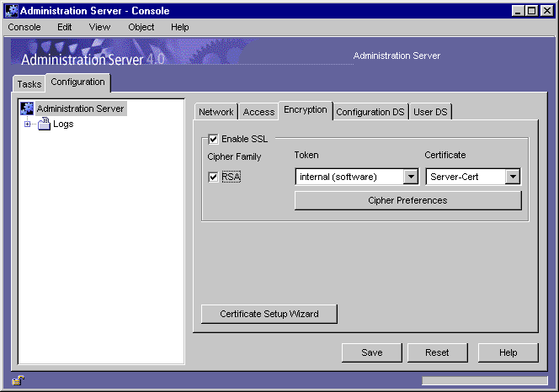Open the Help menu
Screen dimensions: 559x392
pos(179,27)
